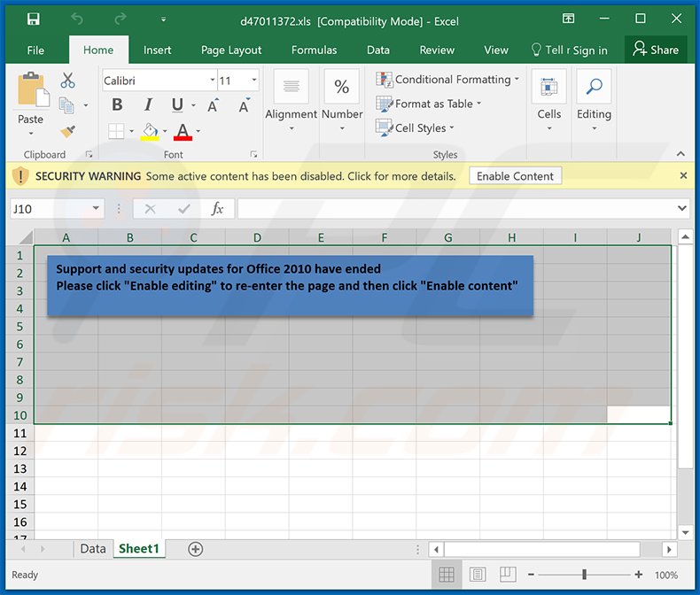Screen dimensions: 700x595
Task: Switch to the Review tab
Action: (x=437, y=50)
